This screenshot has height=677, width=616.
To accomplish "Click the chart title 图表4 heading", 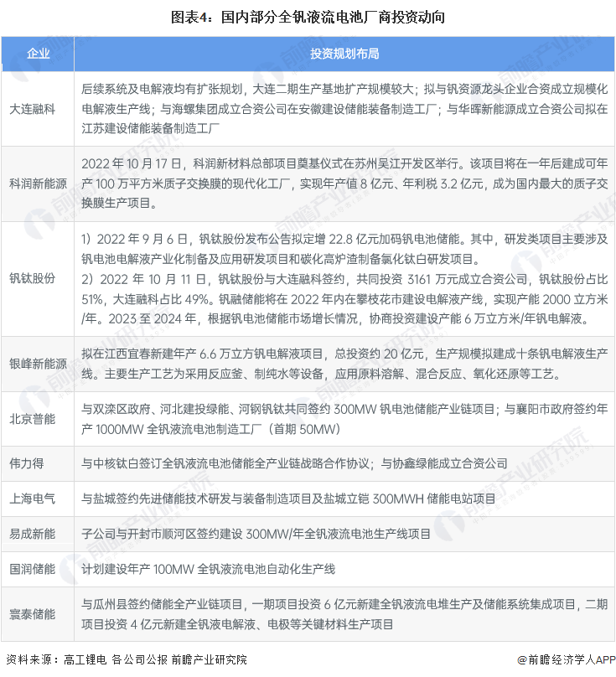I will click(x=308, y=18).
